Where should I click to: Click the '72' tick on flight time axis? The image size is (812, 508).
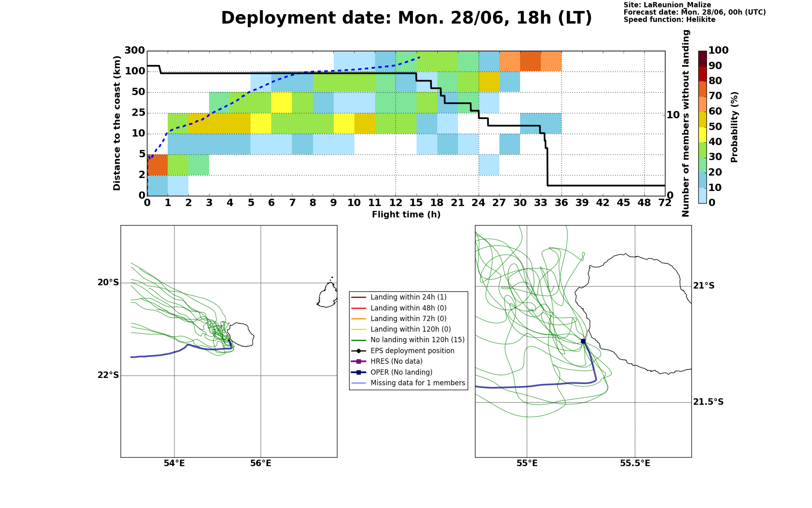click(665, 203)
